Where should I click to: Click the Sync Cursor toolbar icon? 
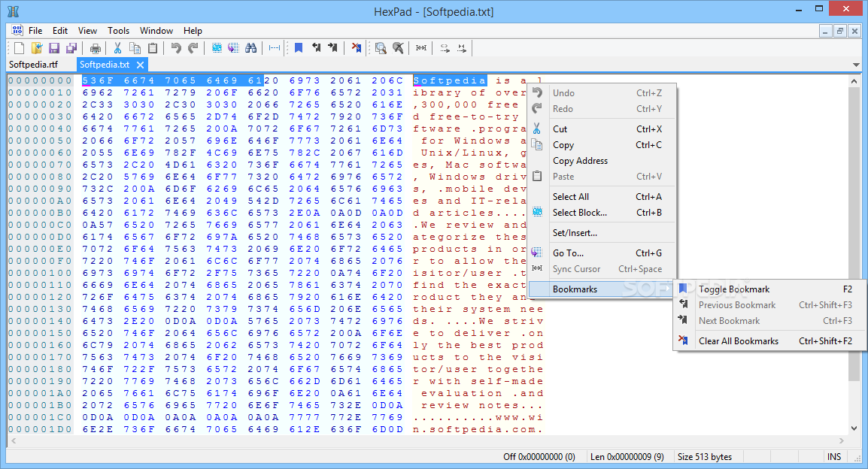tap(421, 48)
